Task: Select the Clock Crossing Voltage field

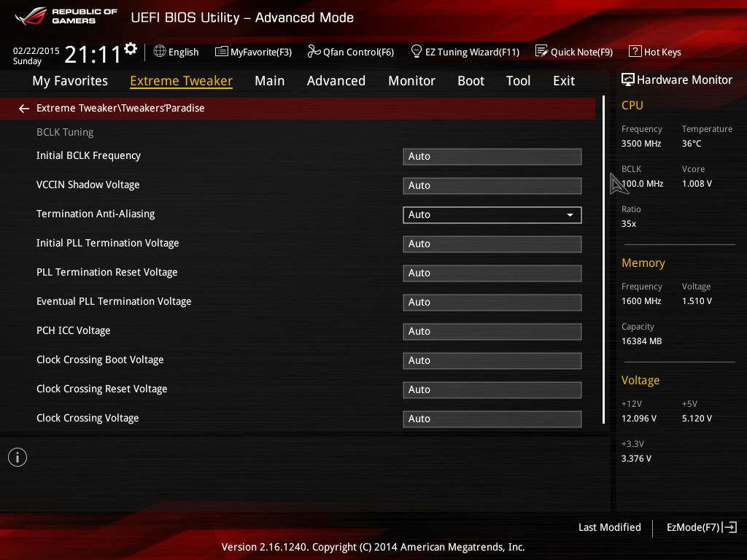Action: [492, 419]
